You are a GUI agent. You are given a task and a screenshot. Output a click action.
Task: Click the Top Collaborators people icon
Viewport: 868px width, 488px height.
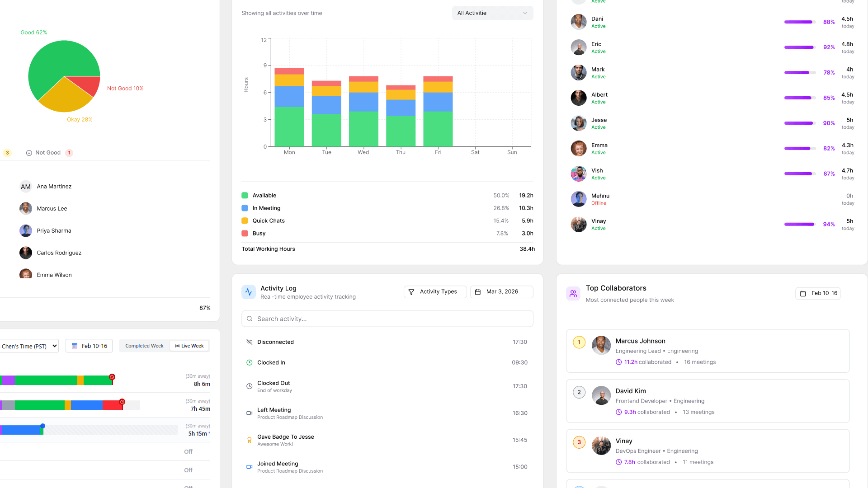pos(573,293)
